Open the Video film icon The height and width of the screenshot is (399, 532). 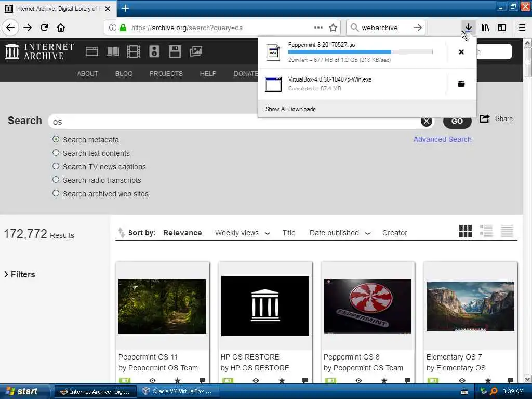pyautogui.click(x=134, y=51)
